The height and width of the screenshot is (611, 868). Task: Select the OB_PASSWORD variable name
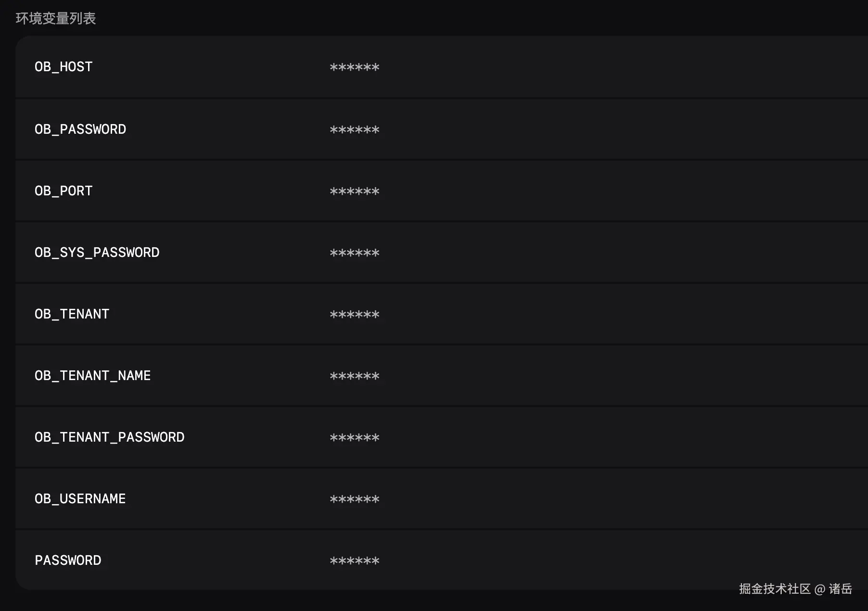tap(80, 129)
